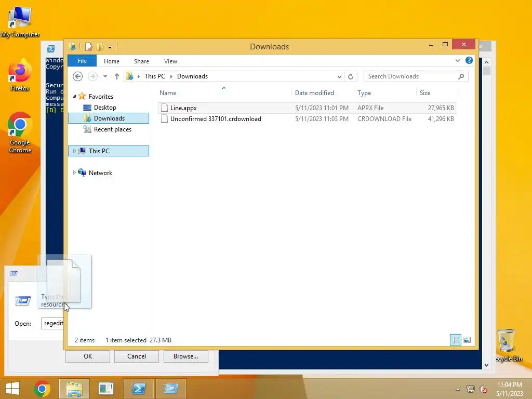Open the Home ribbon tab

point(112,61)
